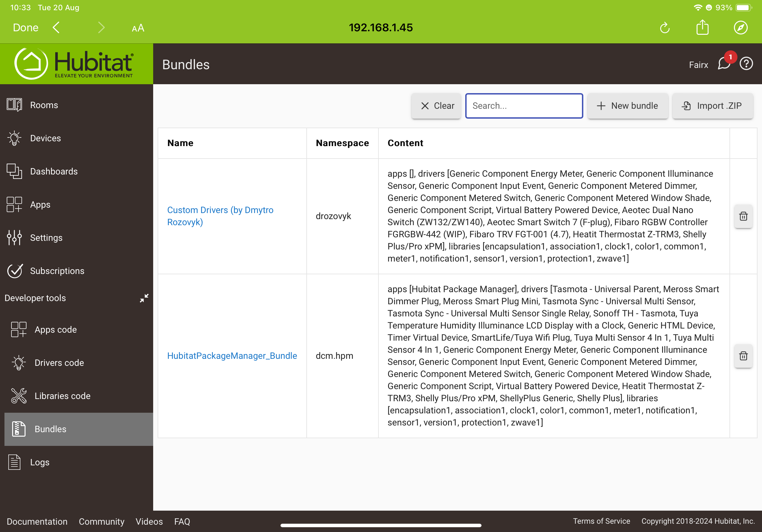
Task: Share the page using Safari share icon
Action: tap(702, 27)
